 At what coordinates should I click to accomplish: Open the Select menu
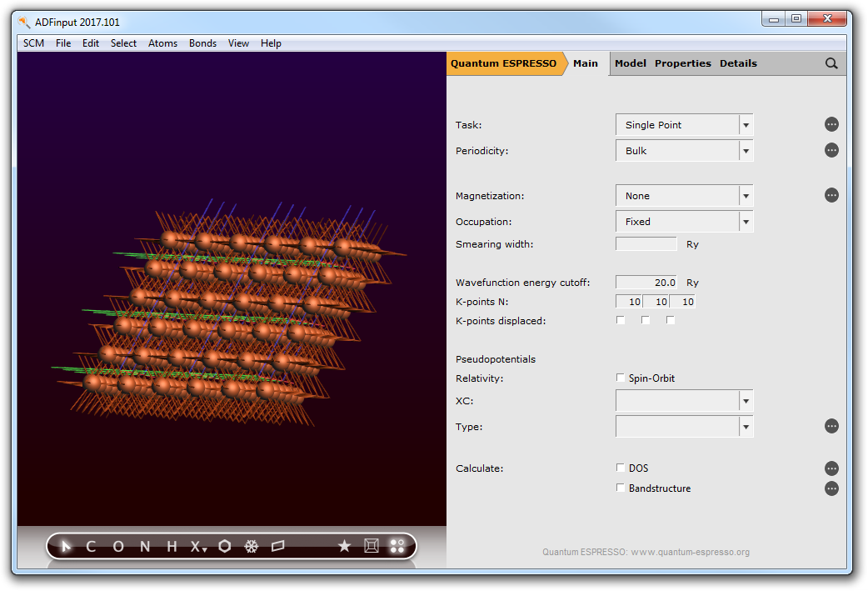coord(123,43)
